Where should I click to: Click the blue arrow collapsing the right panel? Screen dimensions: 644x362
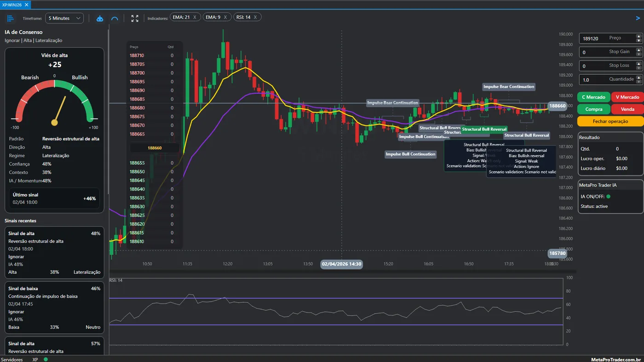(638, 18)
